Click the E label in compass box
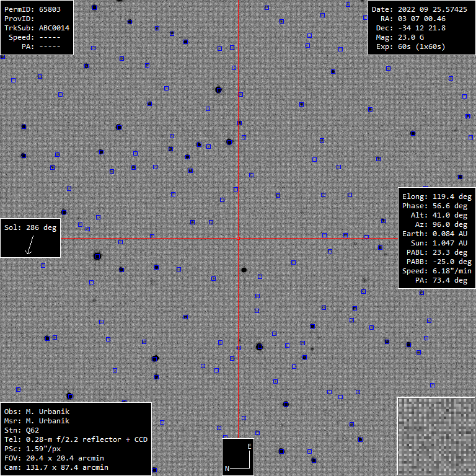This screenshot has height=476, width=476. pyautogui.click(x=249, y=446)
